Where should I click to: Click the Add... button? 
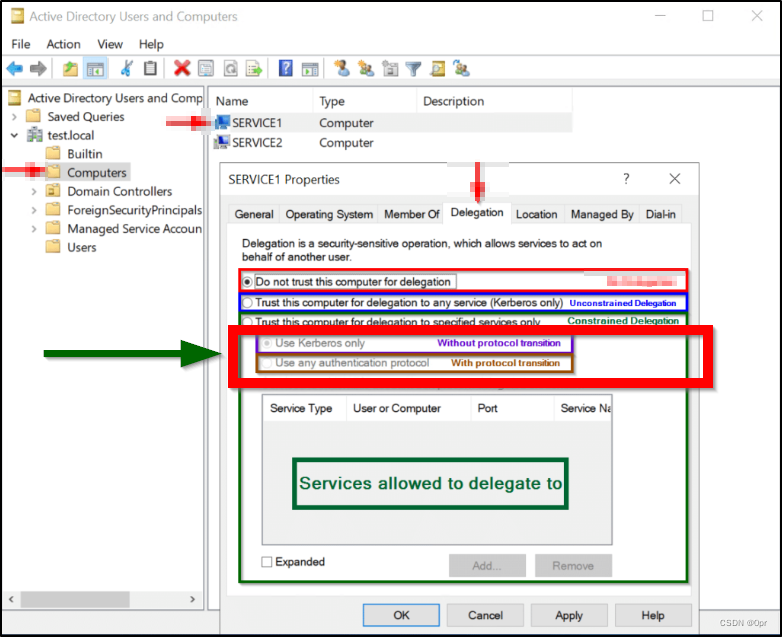click(x=487, y=566)
